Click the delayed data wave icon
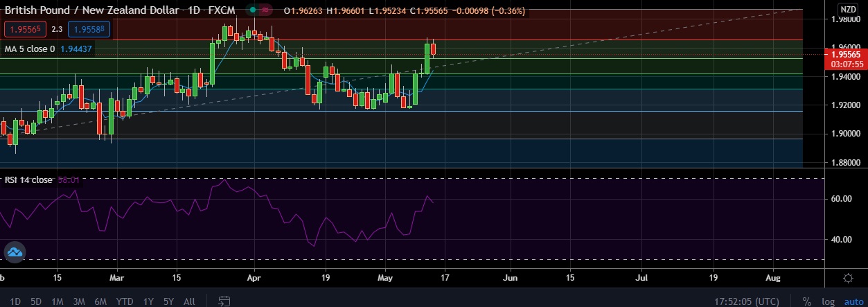 point(265,11)
